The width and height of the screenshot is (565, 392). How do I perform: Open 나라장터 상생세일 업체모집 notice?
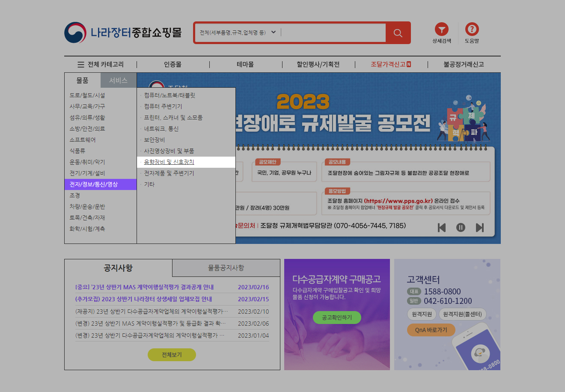point(144,299)
